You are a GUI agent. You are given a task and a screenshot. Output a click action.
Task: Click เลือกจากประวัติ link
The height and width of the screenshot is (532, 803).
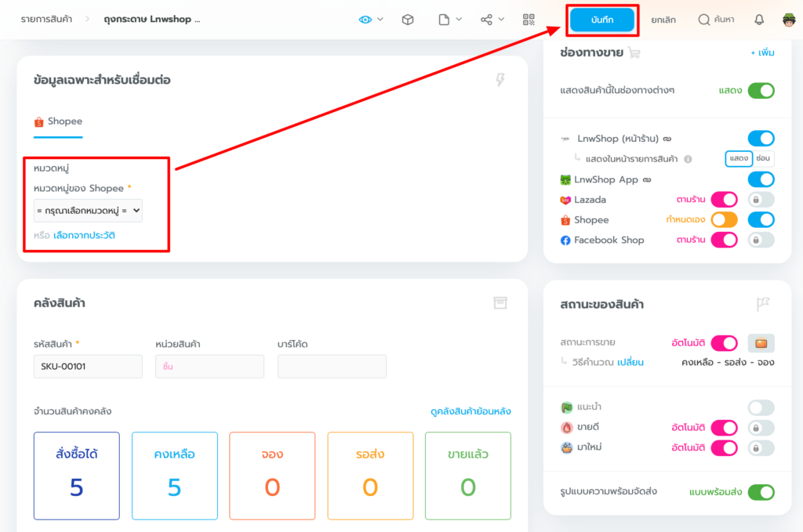click(84, 235)
